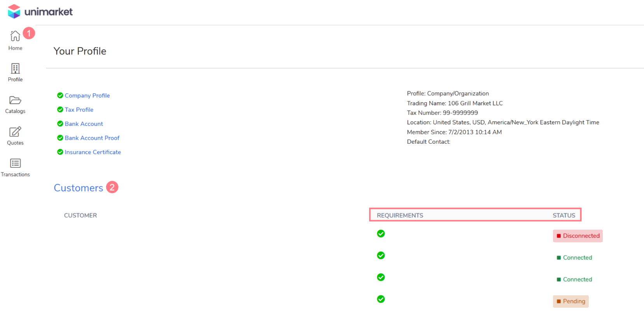The width and height of the screenshot is (644, 312).
Task: Go to Bank Account section
Action: 84,124
